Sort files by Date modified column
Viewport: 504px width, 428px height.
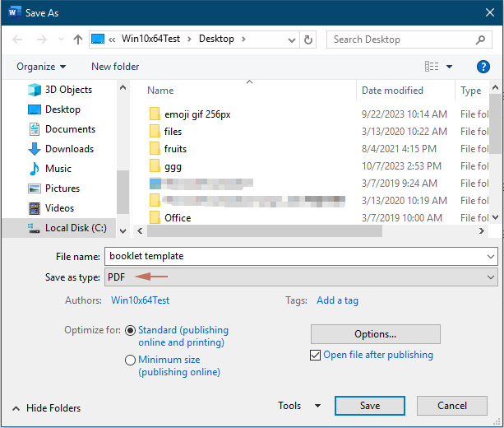pyautogui.click(x=392, y=91)
